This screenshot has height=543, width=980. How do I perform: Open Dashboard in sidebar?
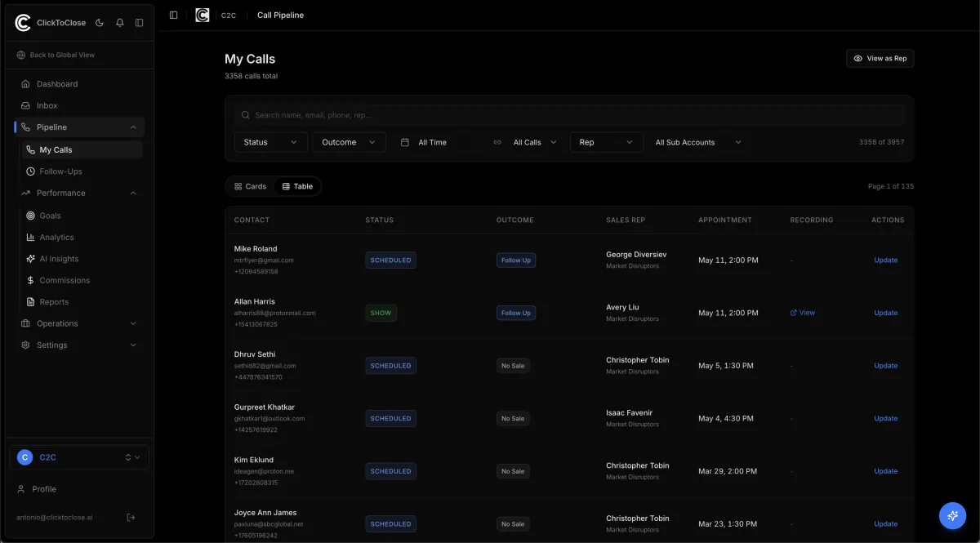[x=79, y=84]
